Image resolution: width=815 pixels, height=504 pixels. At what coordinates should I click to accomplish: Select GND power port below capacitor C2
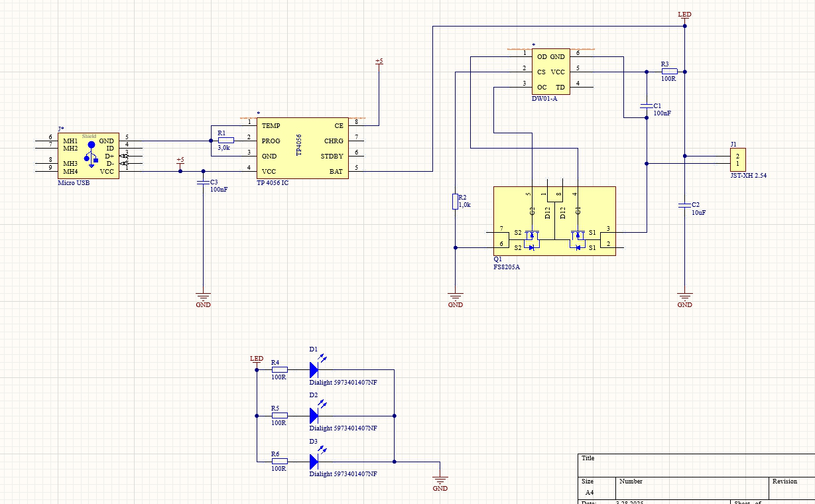click(684, 300)
